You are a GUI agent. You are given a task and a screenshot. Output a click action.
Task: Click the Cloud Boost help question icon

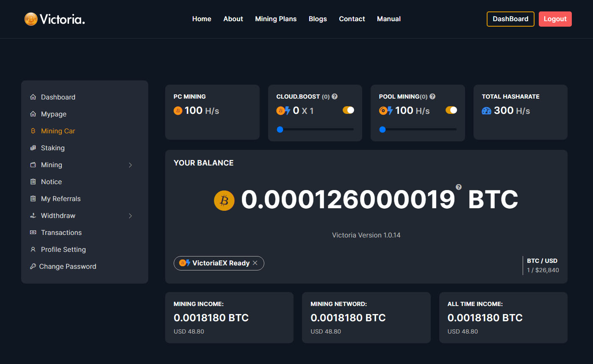pos(335,97)
